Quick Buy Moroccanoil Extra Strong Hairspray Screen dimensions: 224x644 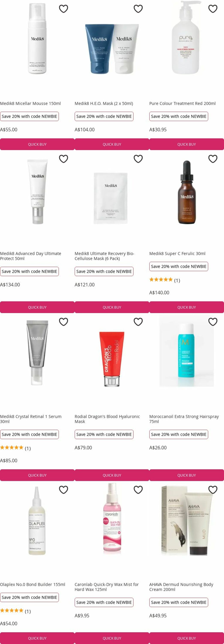point(186,475)
